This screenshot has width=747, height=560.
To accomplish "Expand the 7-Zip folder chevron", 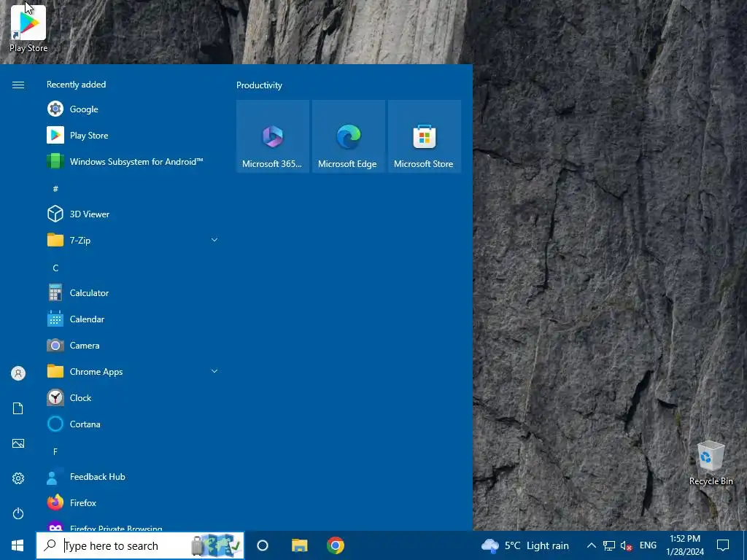I will pyautogui.click(x=214, y=240).
